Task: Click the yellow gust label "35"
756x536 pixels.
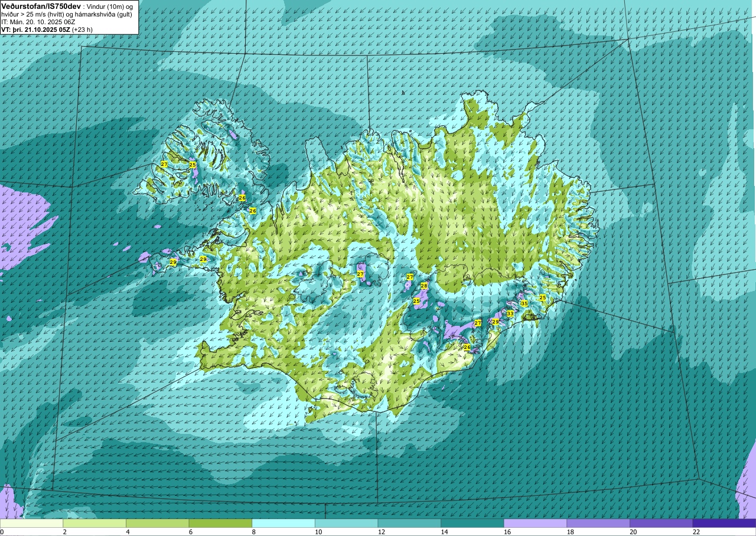Action: [x=524, y=303]
